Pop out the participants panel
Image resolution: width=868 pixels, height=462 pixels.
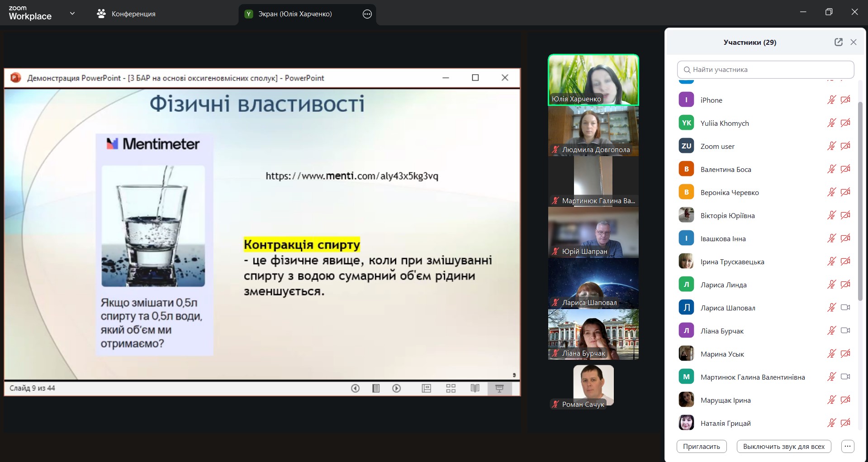pyautogui.click(x=838, y=42)
